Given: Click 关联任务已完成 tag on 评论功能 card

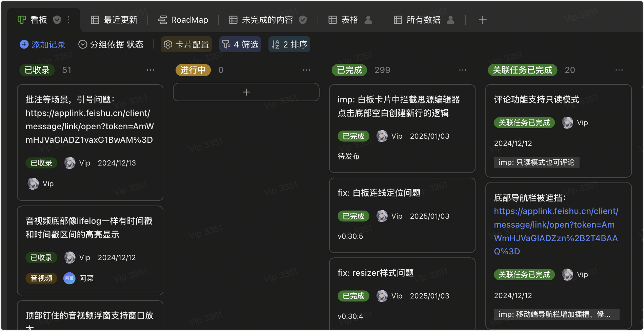Looking at the screenshot, I should point(524,122).
